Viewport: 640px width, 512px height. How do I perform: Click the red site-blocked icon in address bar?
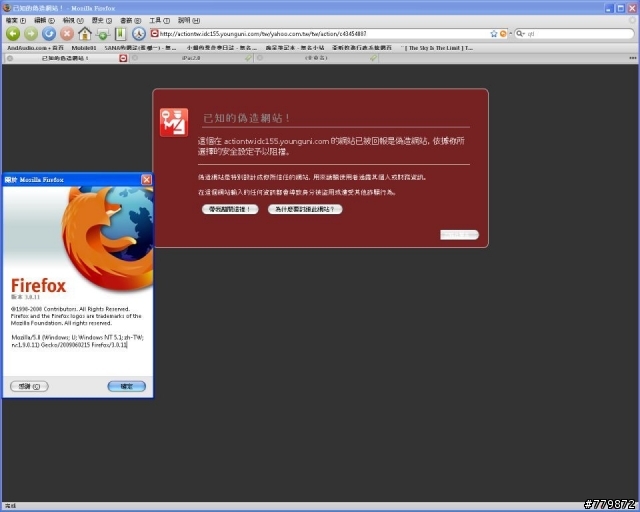pyautogui.click(x=154, y=33)
